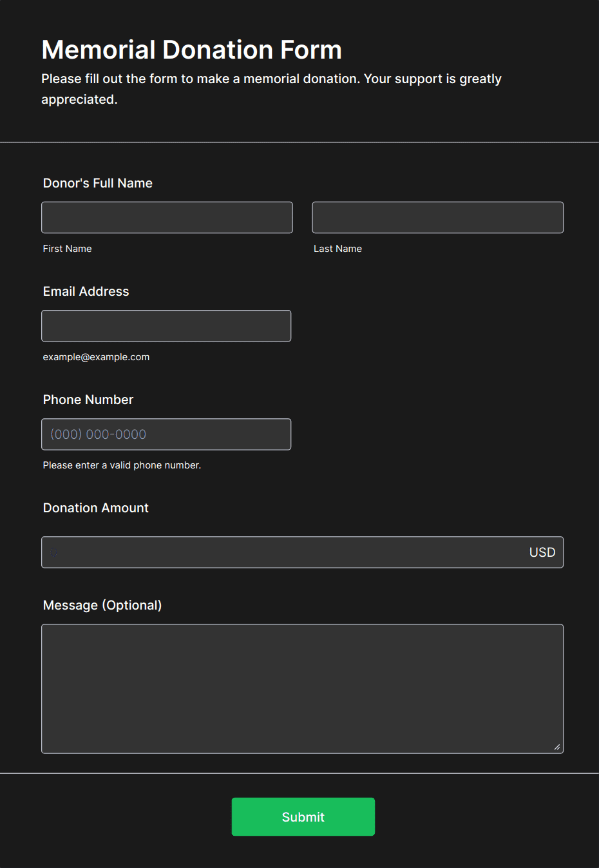Click the Donation Amount input box
This screenshot has width=599, height=868.
pyautogui.click(x=283, y=552)
